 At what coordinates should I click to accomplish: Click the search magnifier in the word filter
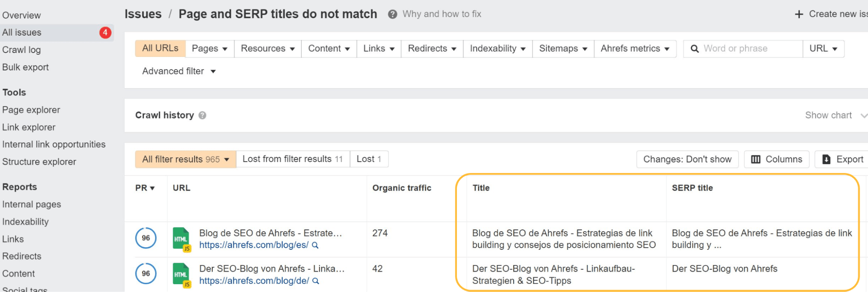694,48
